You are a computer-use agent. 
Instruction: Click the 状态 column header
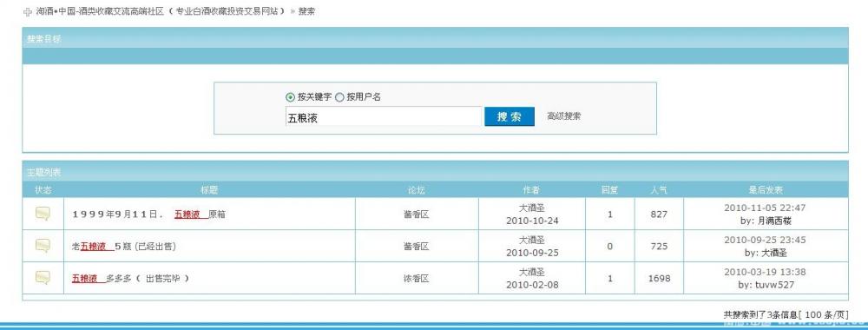point(43,190)
